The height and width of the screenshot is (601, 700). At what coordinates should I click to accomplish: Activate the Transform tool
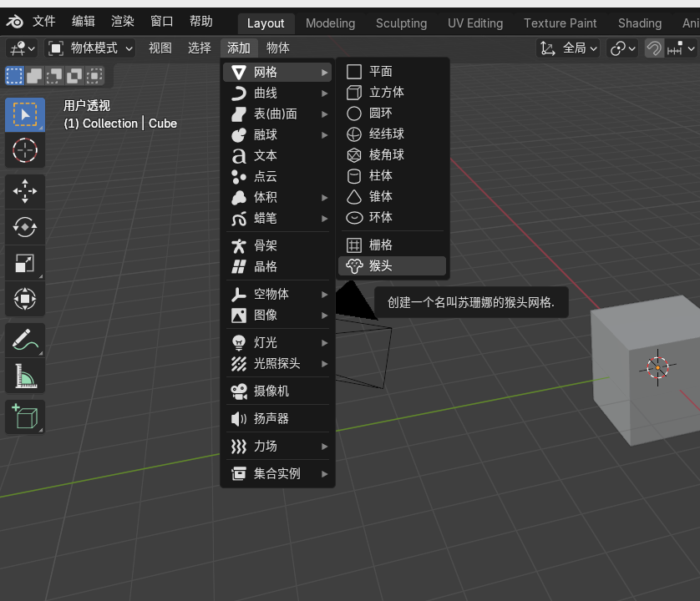tap(25, 299)
